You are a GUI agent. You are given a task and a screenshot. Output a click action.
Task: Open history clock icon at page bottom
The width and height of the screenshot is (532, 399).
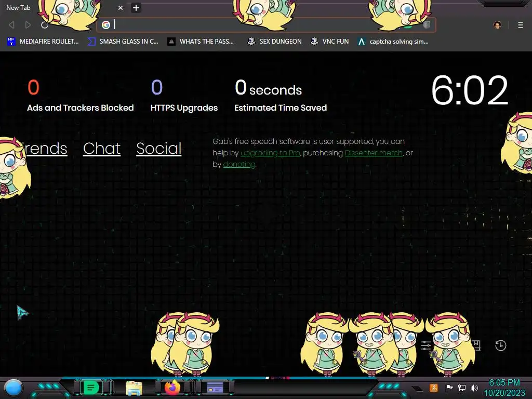click(500, 345)
